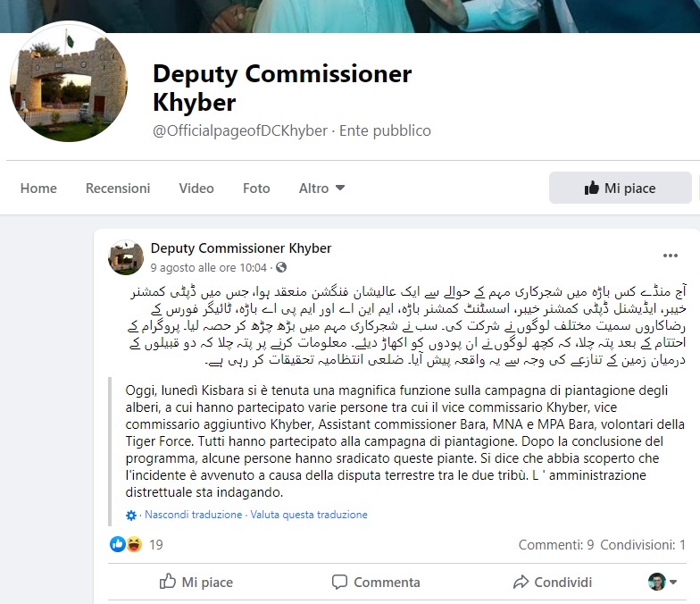Image resolution: width=700 pixels, height=604 pixels.
Task: Open the Home tab
Action: (x=38, y=188)
